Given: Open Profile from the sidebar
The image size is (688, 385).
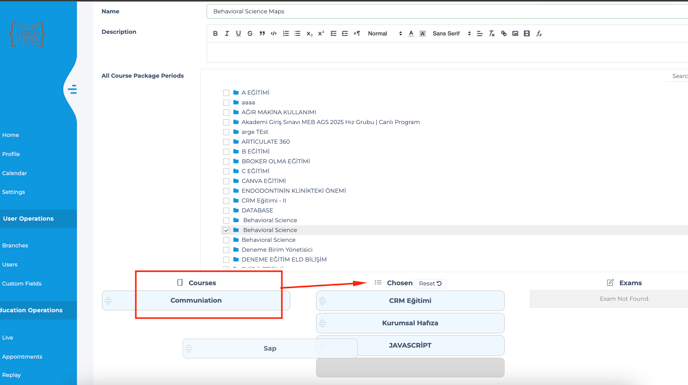Looking at the screenshot, I should click(x=11, y=154).
